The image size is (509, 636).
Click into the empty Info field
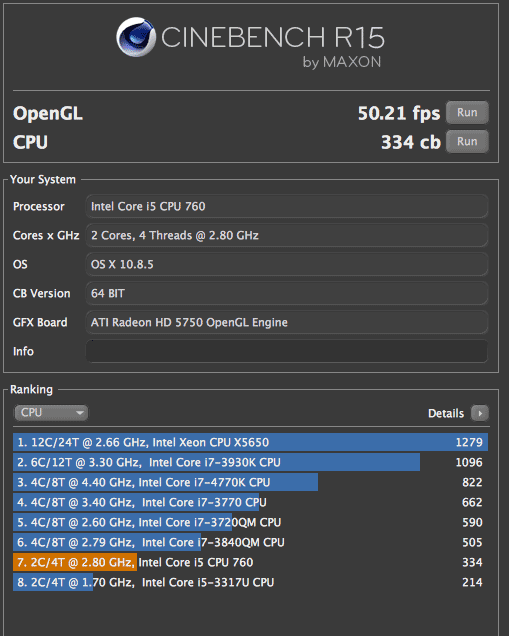click(287, 351)
